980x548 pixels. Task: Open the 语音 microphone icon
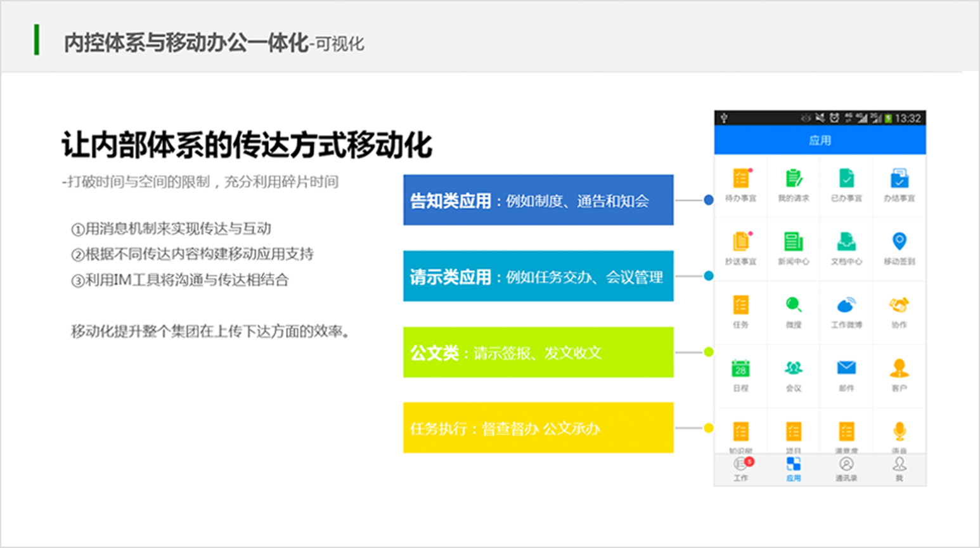tap(899, 432)
